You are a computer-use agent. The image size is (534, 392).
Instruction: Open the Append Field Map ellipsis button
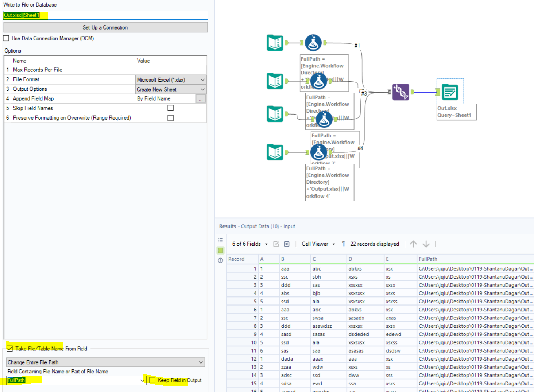(x=201, y=98)
